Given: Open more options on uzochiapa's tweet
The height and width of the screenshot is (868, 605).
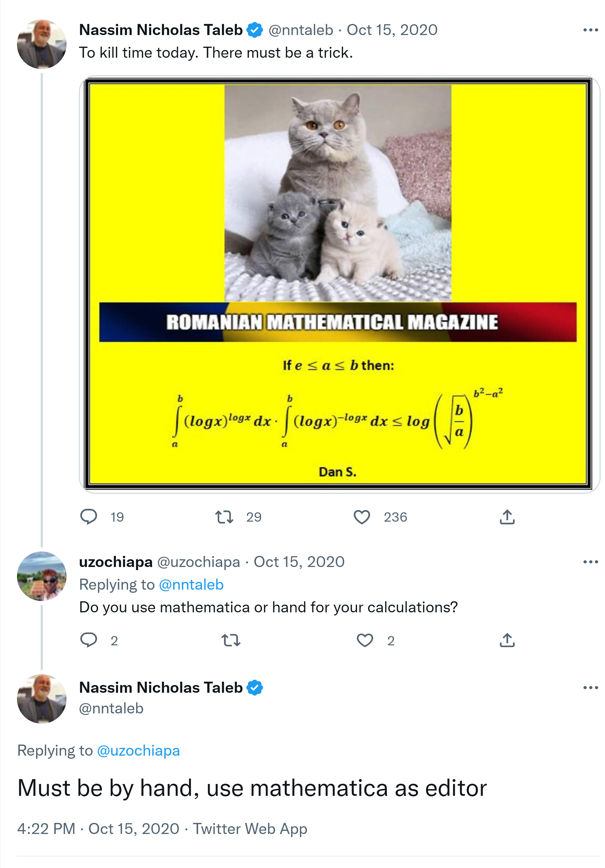Looking at the screenshot, I should tap(590, 562).
